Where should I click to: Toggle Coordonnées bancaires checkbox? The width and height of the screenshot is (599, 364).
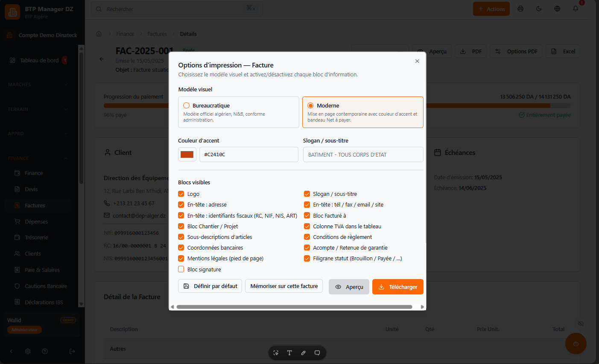click(x=181, y=248)
